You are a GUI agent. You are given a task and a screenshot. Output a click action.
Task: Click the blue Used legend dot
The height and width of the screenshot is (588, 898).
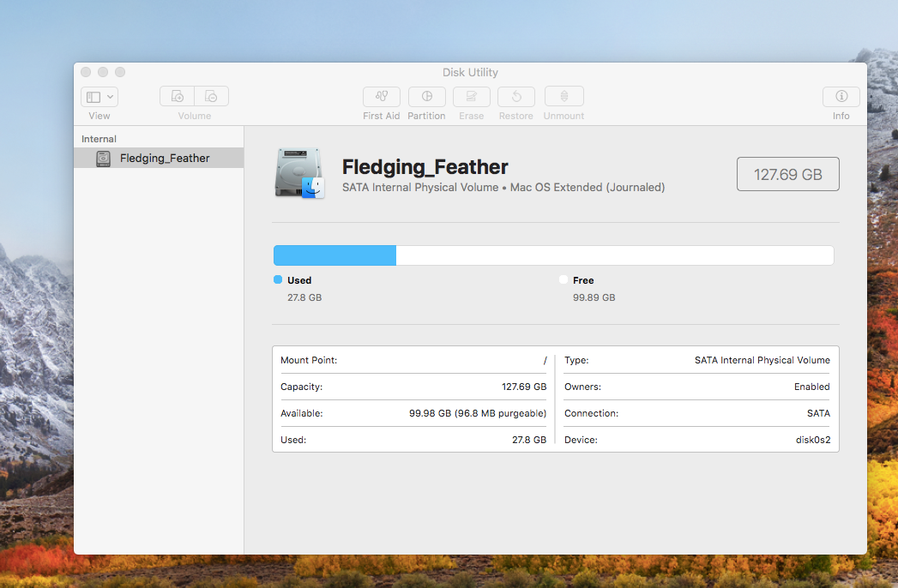coord(278,279)
